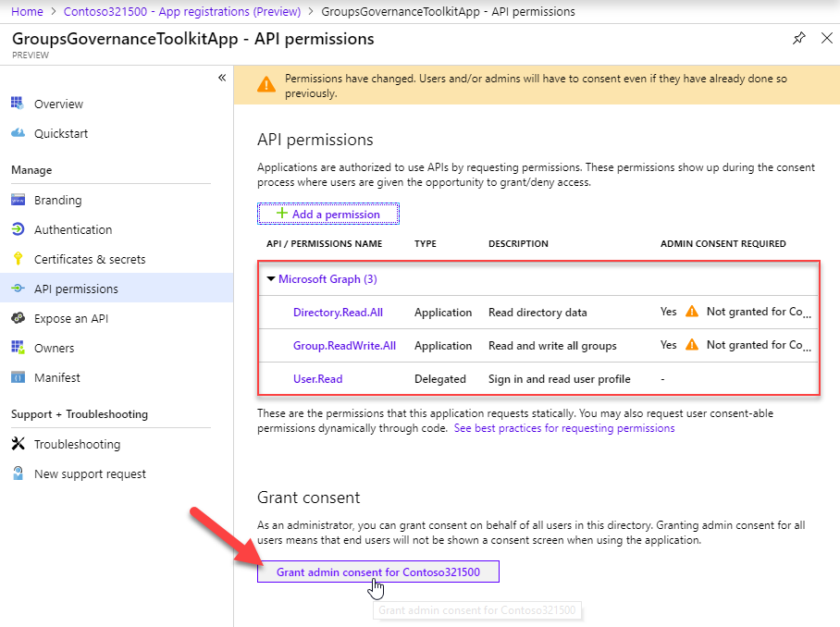Screen dimensions: 840x627
Task: Click the Troubleshooting tools icon
Action: [x=18, y=443]
